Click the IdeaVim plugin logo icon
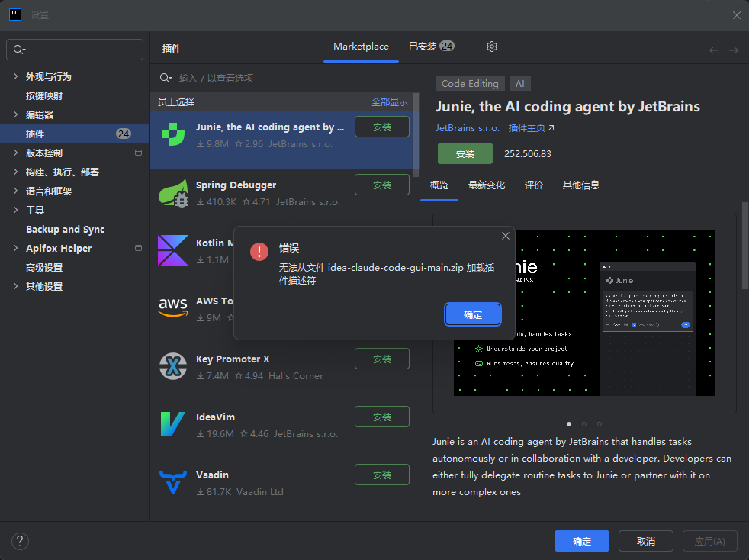Screen dimensions: 749x560 172,424
